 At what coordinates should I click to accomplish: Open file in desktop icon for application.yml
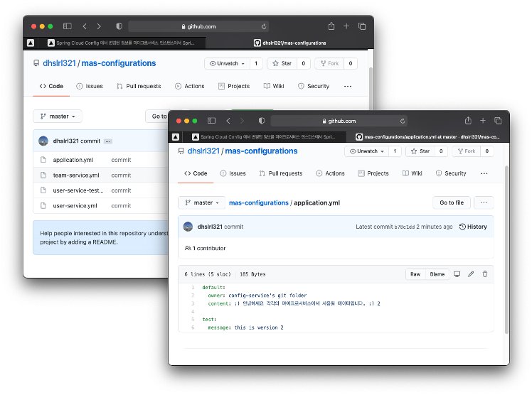[x=457, y=274]
